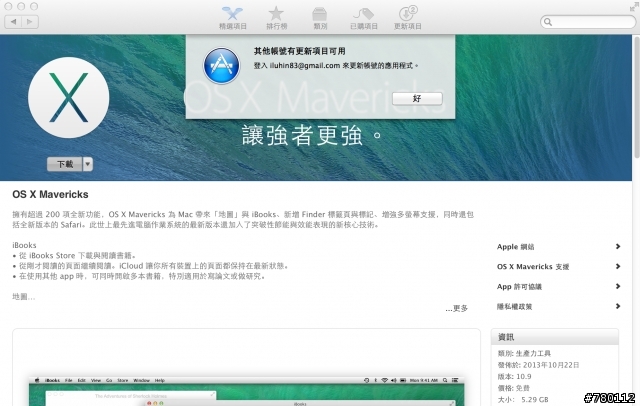Open the dropdown arrow beside 下載
640x406 pixels.
point(88,164)
